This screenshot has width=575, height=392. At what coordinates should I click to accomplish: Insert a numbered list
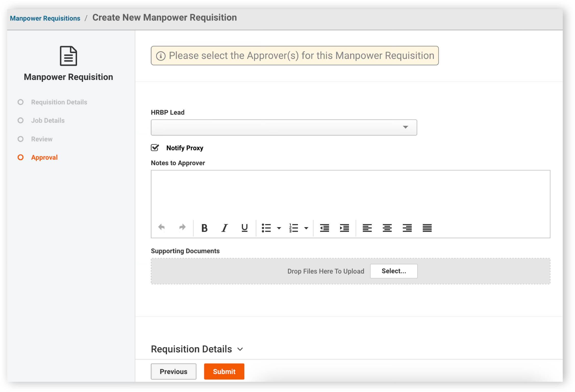294,228
